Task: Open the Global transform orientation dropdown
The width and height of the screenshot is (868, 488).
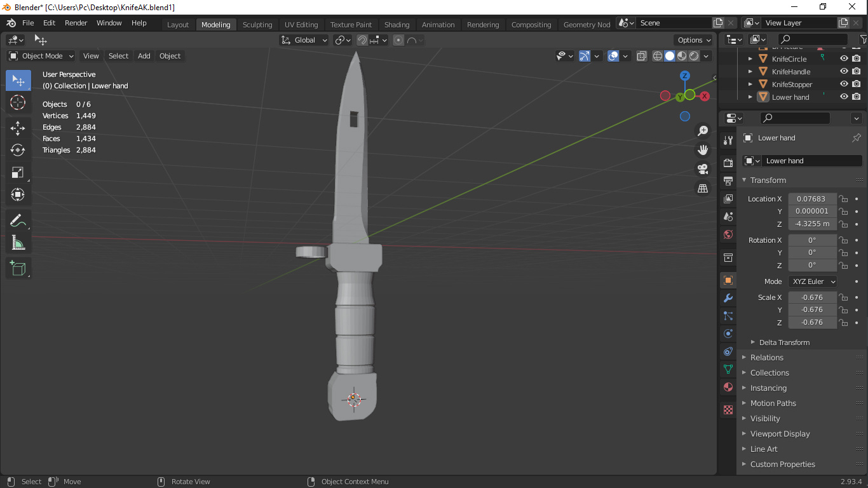Action: click(x=304, y=40)
